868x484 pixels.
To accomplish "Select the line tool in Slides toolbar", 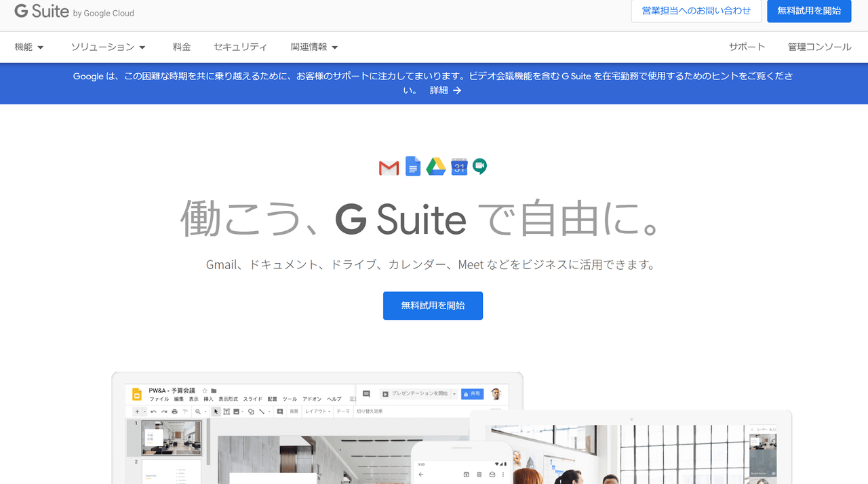I will click(x=261, y=411).
